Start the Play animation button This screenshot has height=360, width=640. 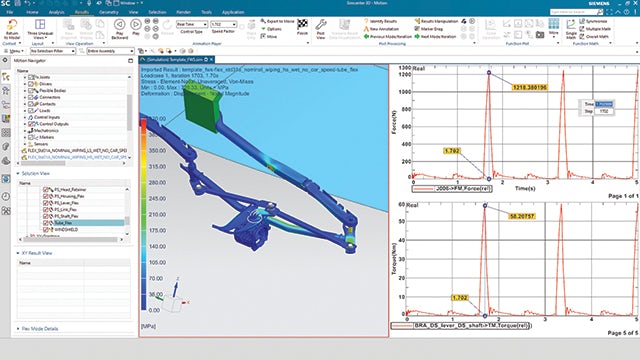click(136, 24)
